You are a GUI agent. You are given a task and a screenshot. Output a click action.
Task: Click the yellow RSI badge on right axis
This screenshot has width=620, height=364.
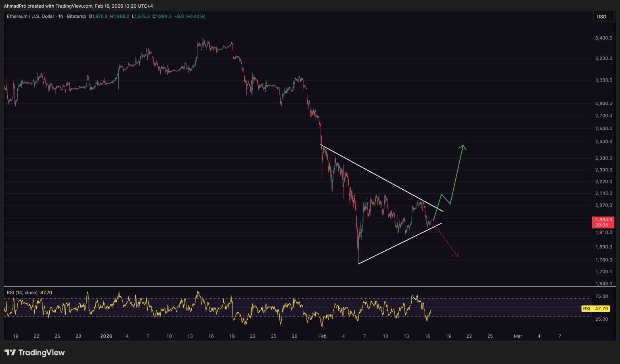point(586,309)
